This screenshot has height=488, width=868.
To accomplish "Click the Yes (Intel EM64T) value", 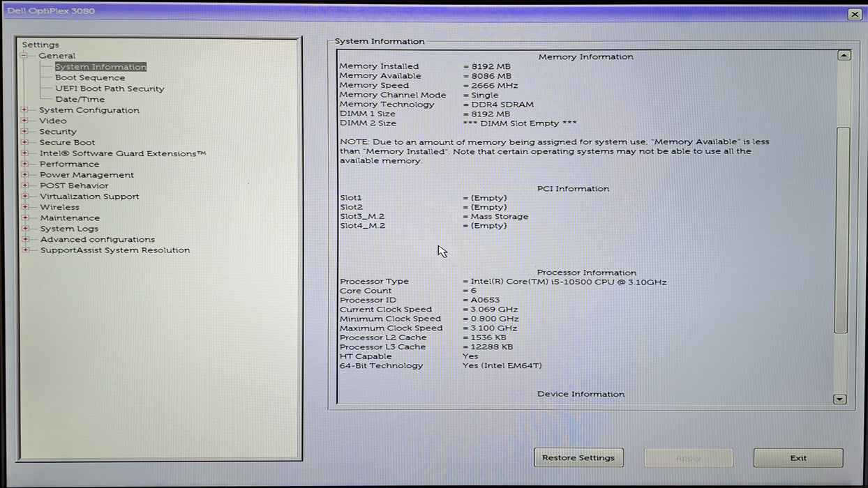I will [x=502, y=365].
